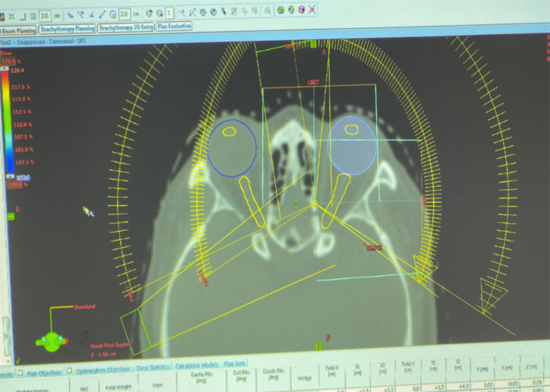Click the first 2.0 cm size field

(x=45, y=14)
